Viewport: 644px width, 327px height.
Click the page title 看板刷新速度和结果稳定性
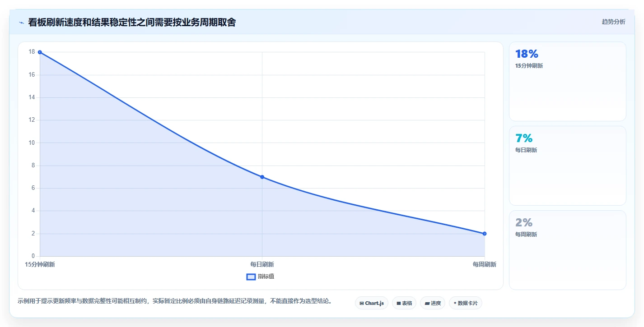point(132,23)
